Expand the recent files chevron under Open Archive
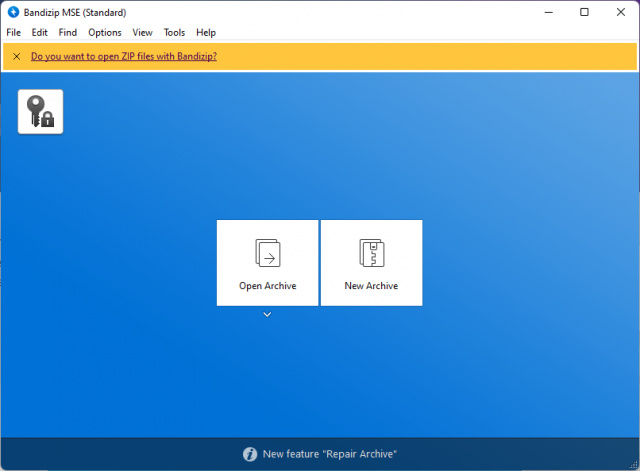The width and height of the screenshot is (640, 471). coord(267,314)
